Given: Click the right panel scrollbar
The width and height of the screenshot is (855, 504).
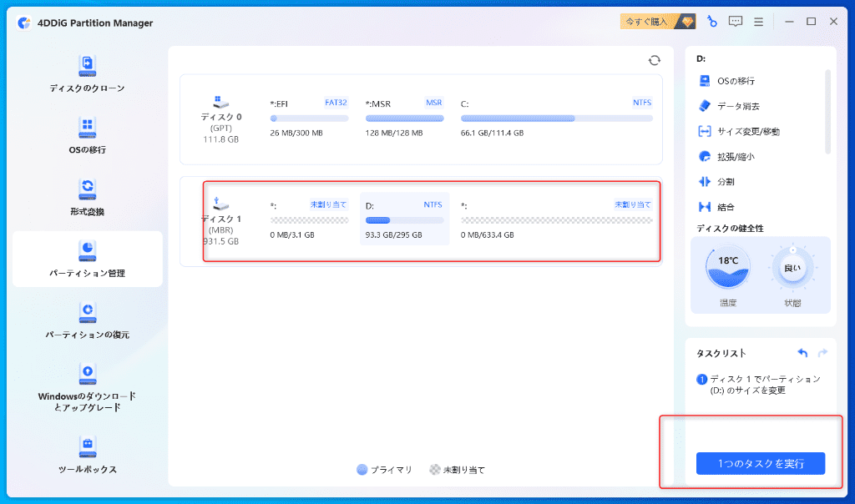Looking at the screenshot, I should click(x=827, y=112).
